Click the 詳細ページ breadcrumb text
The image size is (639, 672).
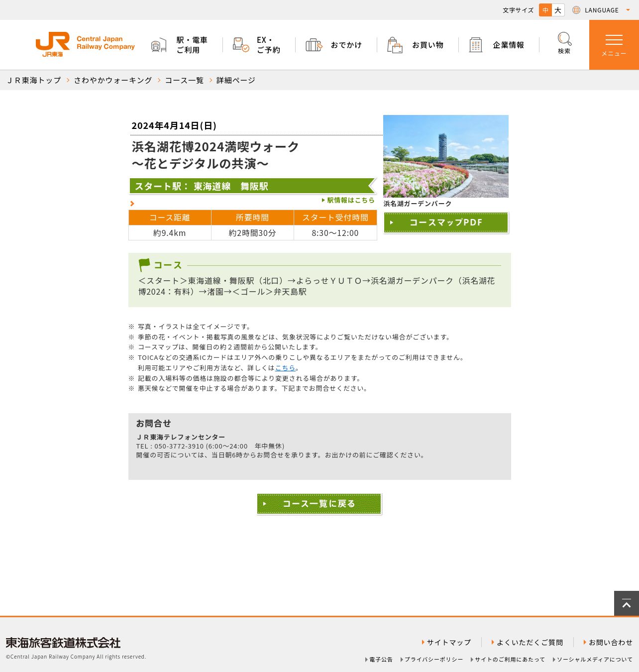[236, 80]
